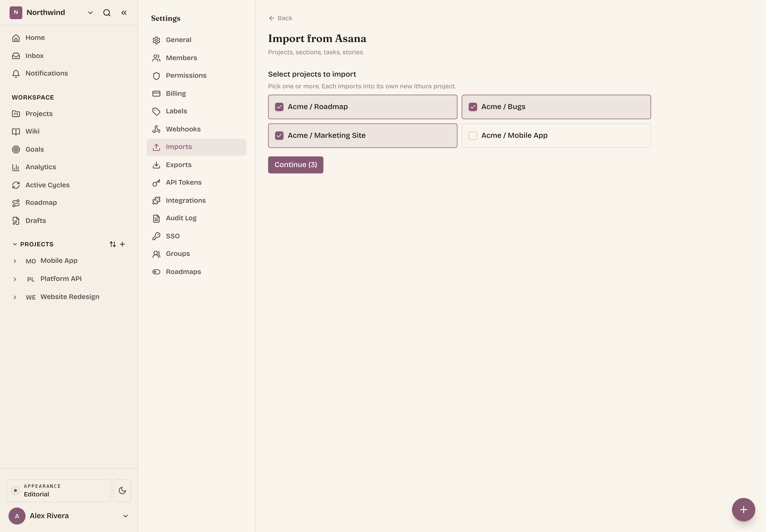Image resolution: width=766 pixels, height=532 pixels.
Task: Open Exports settings
Action: click(x=196, y=165)
